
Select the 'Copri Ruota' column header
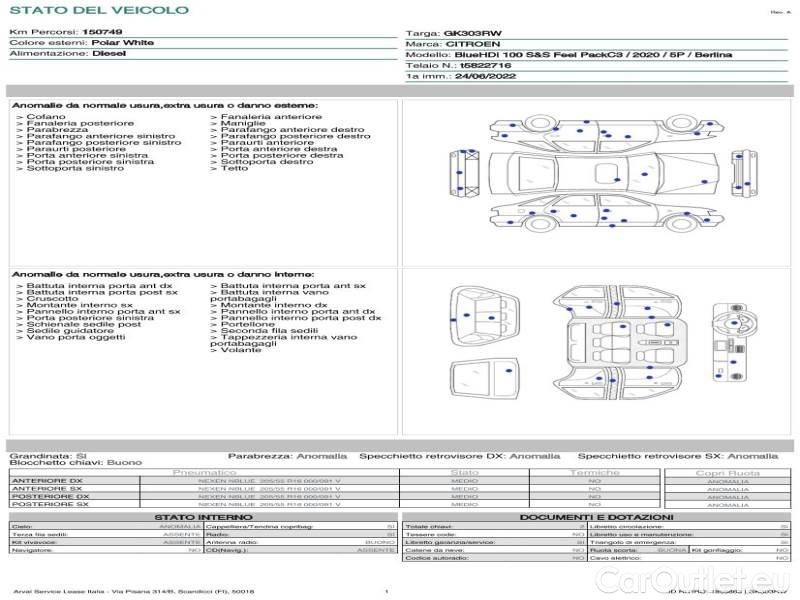coord(728,473)
